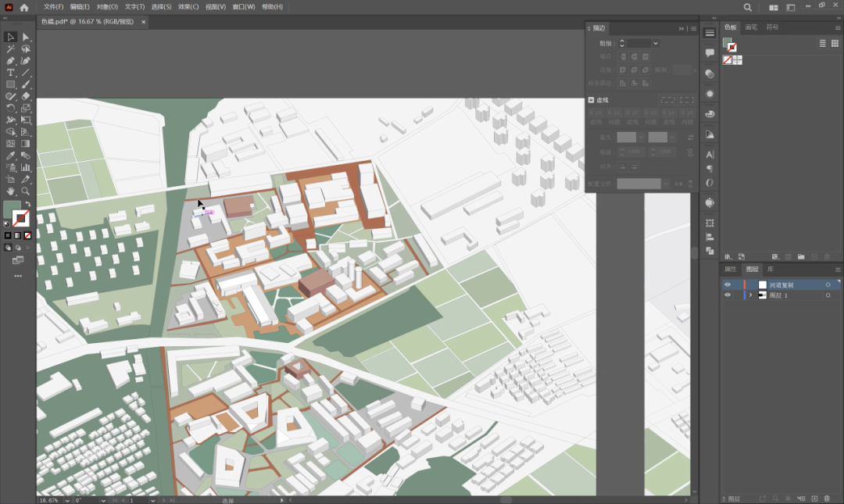Choose the Rotate tool
The image size is (844, 504).
tap(10, 109)
